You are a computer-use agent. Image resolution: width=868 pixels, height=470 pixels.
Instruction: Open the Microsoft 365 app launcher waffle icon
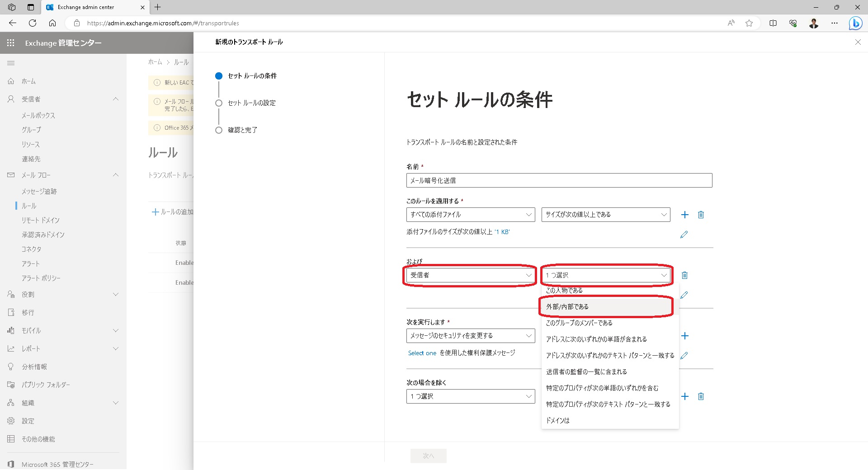pos(10,42)
